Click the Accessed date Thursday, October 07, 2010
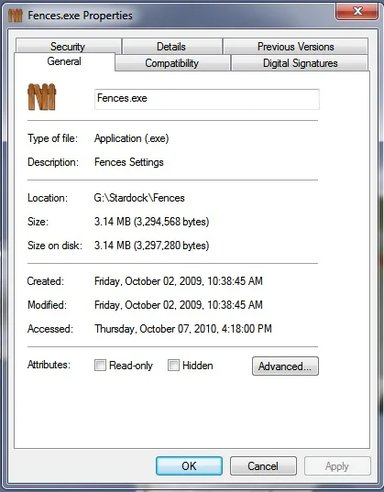Screen dimensions: 384x492 pyautogui.click(x=183, y=329)
